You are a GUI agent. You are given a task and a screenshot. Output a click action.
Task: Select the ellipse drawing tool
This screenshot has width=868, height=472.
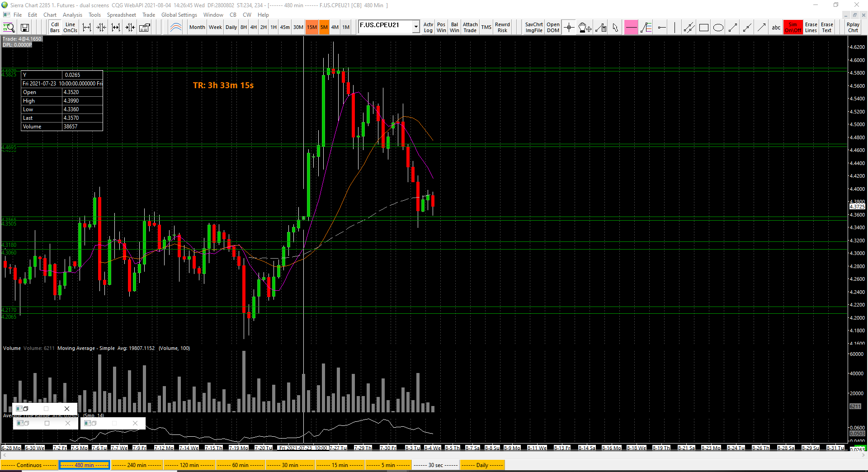718,28
